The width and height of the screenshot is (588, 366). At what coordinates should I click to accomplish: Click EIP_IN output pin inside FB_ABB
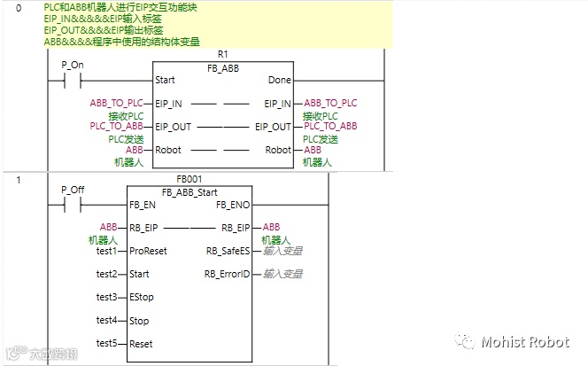pos(277,104)
